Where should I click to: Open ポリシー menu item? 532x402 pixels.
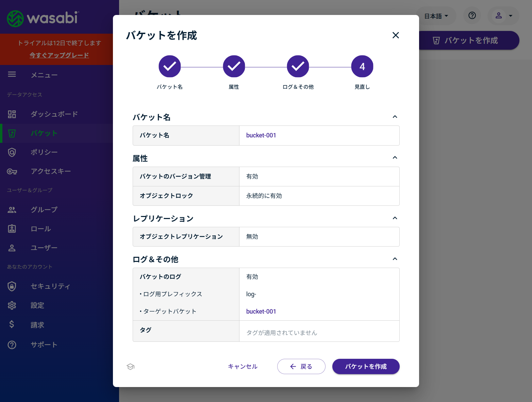pos(44,152)
